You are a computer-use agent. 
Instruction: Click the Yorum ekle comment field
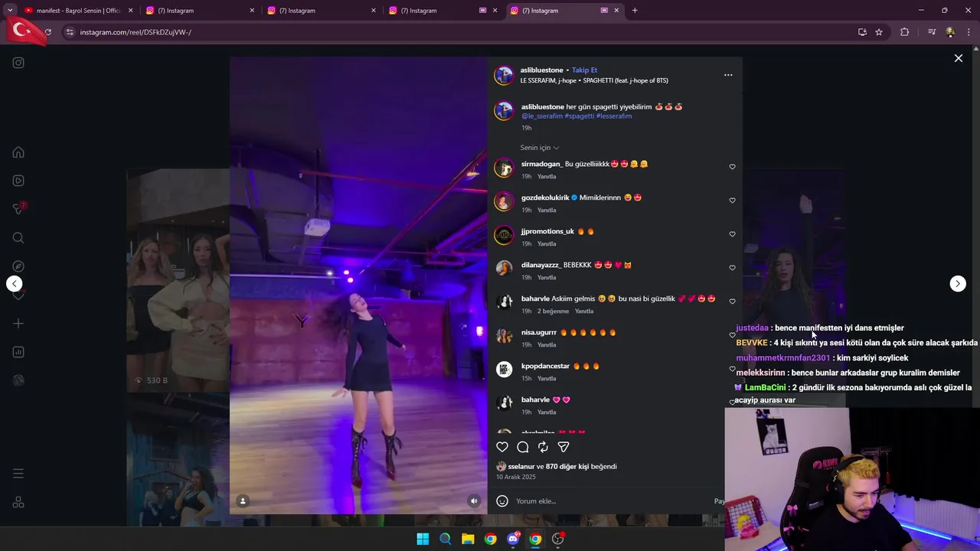point(611,501)
